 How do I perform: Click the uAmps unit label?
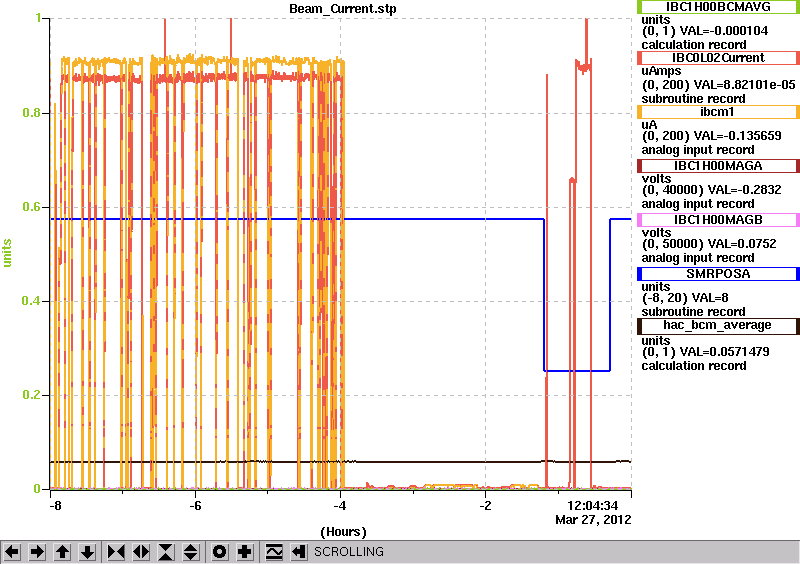[x=661, y=72]
